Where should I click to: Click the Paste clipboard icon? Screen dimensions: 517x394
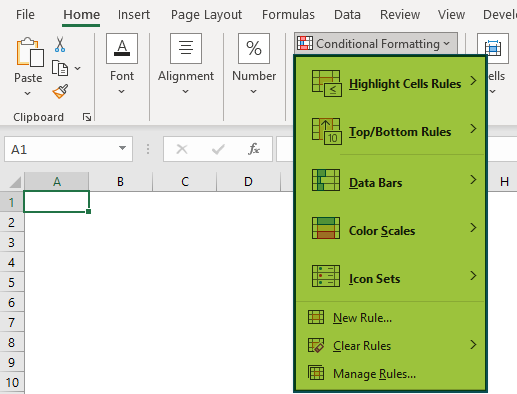pos(30,52)
